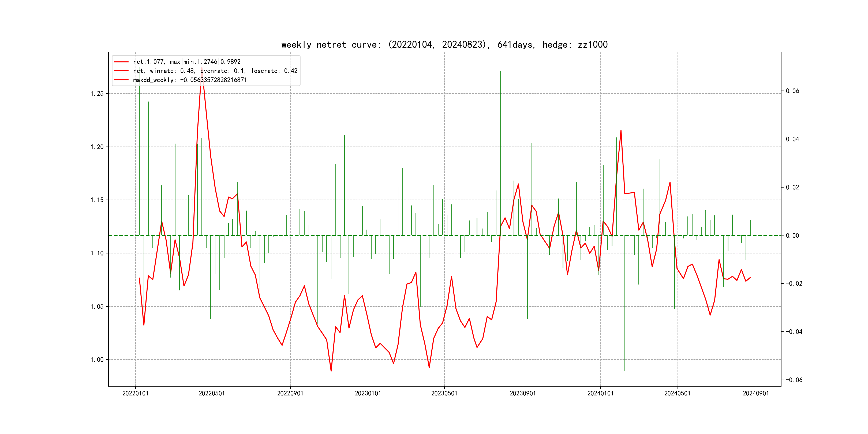Image resolution: width=868 pixels, height=434 pixels.
Task: Click the 0.06 right y-axis tick label
Action: (x=792, y=91)
